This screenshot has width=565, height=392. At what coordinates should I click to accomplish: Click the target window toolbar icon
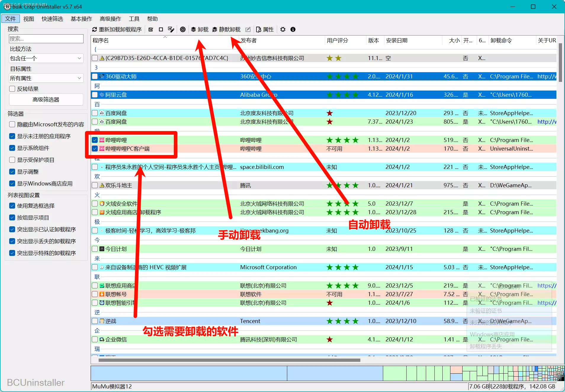coord(183,30)
